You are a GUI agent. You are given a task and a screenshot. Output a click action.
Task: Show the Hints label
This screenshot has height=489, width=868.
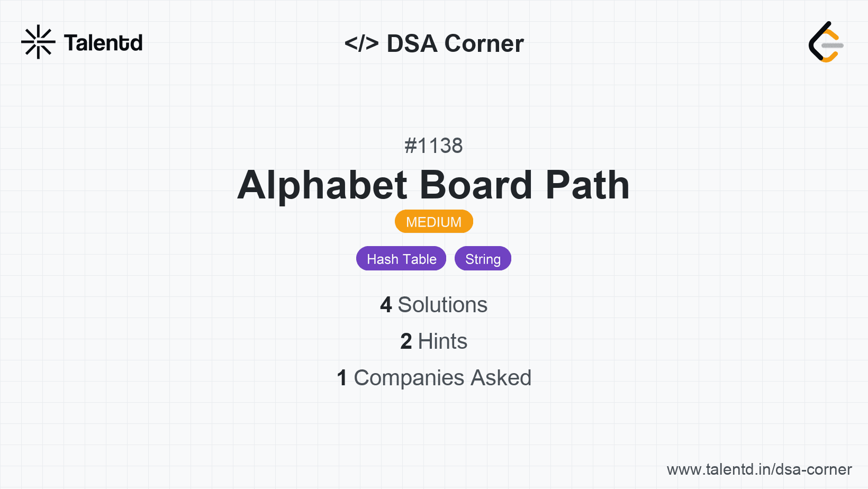[442, 341]
